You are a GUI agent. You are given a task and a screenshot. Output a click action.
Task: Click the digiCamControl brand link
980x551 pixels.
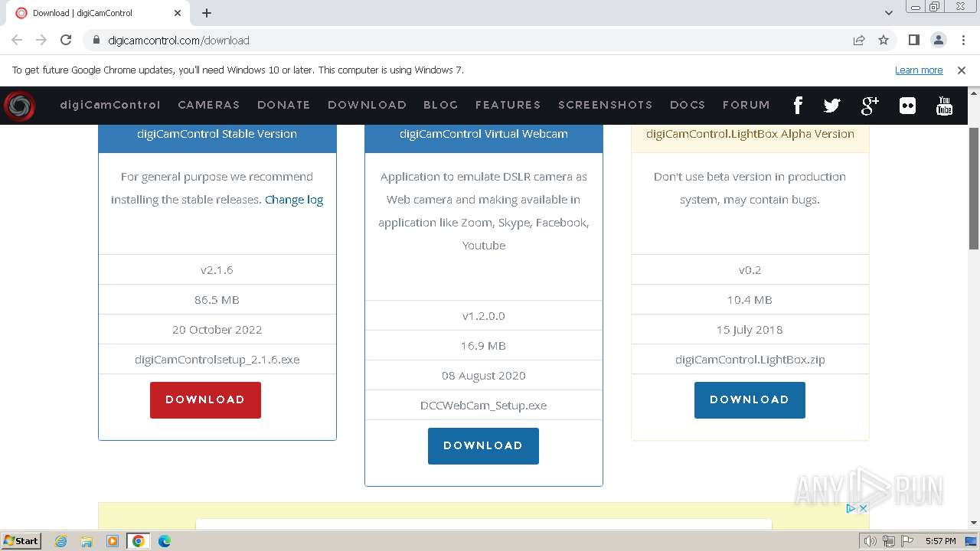click(x=110, y=105)
